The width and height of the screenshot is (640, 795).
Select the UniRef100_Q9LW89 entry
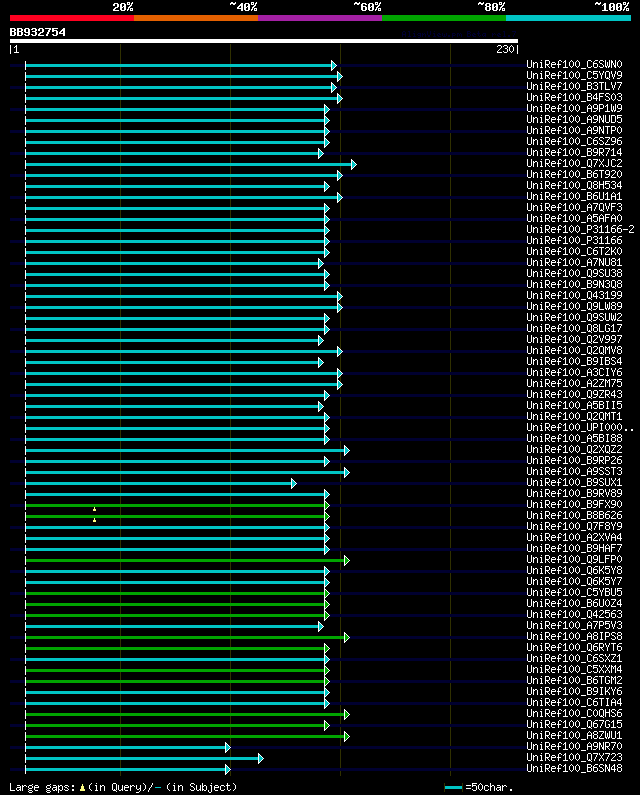(574, 306)
